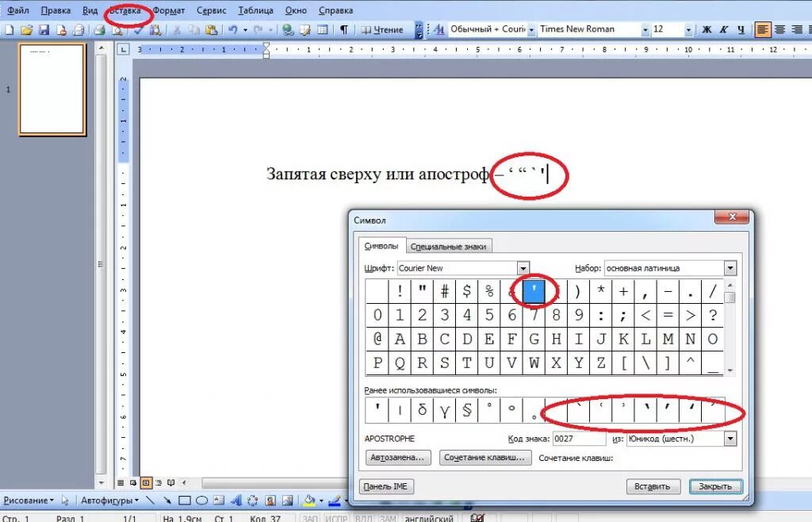The height and width of the screenshot is (522, 812).
Task: Click the 'Сочетание клавиш...' button
Action: [485, 458]
